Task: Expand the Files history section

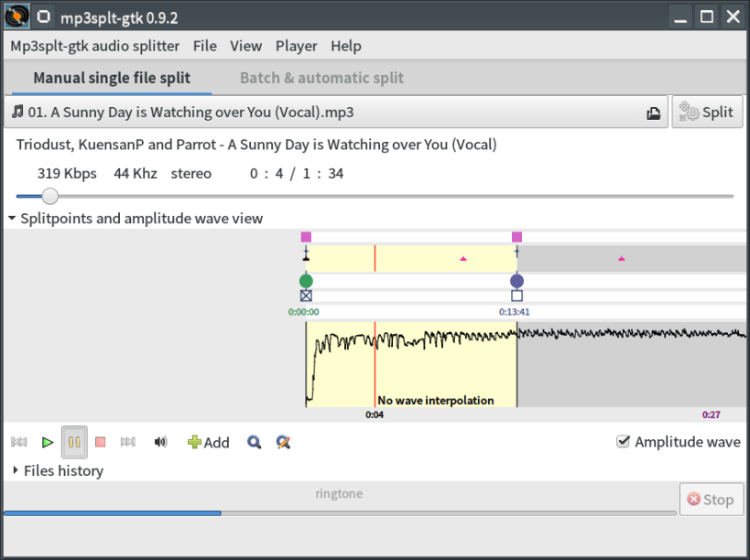Action: (x=57, y=470)
